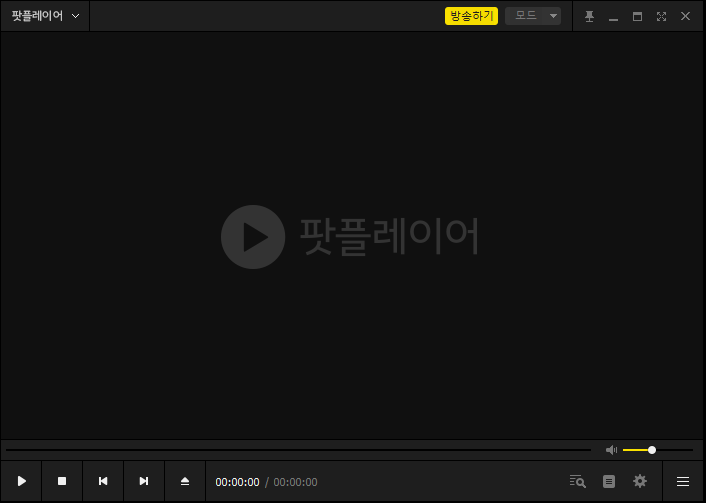Show the chat or caption panel icon

609,481
